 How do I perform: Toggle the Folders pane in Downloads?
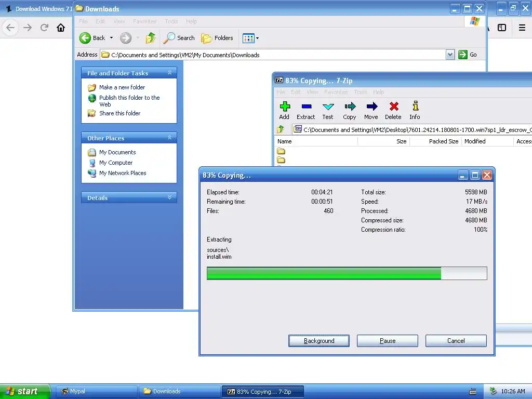[217, 38]
